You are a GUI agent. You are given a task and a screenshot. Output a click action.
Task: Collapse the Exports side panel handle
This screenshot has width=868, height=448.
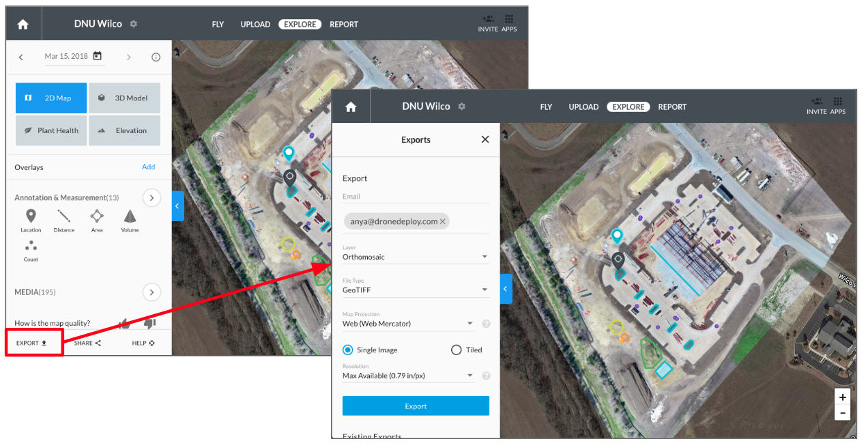point(506,289)
